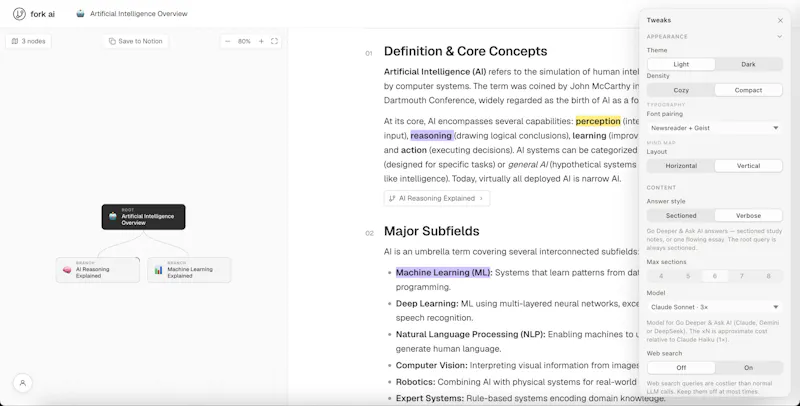Click the brain icon on AI Reasoning node
800x406 pixels.
67,270
